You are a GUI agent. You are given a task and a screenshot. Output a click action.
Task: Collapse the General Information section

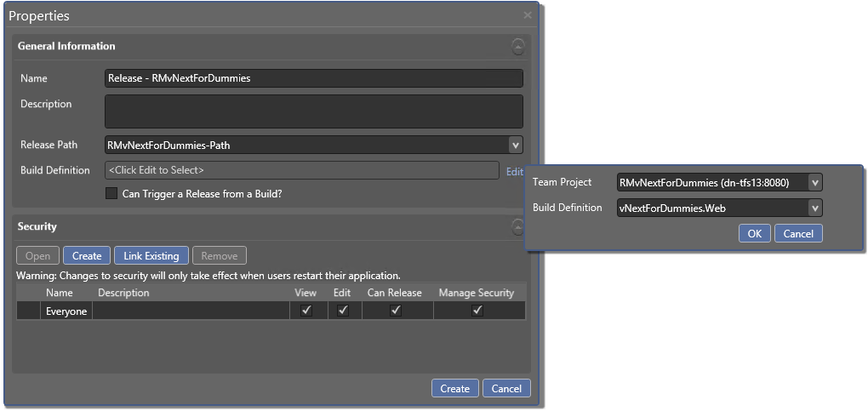(517, 46)
